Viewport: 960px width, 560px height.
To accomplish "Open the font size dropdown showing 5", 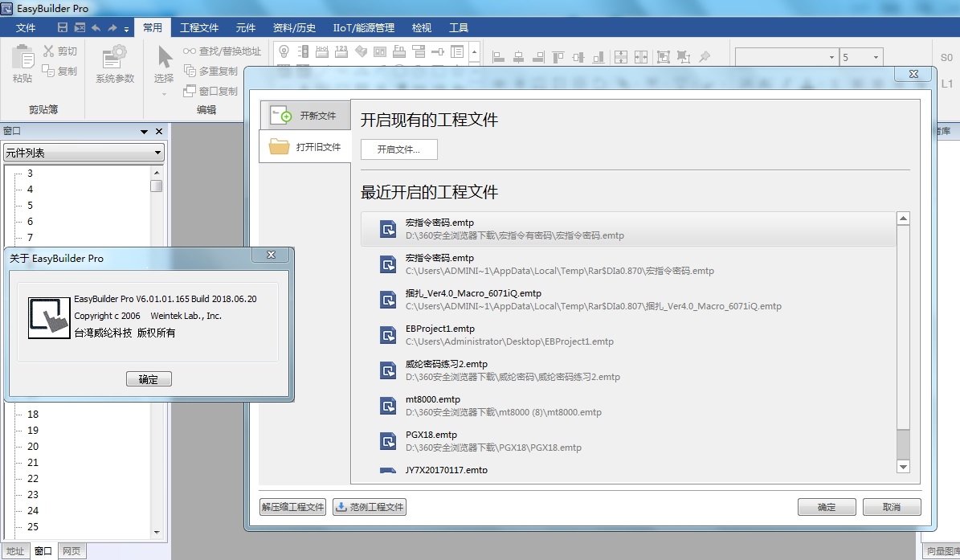I will (x=875, y=58).
